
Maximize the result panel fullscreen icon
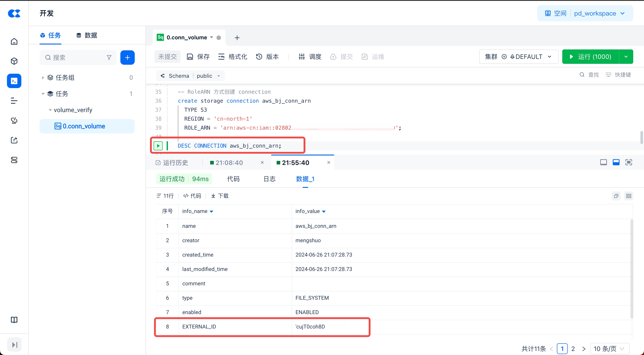click(x=629, y=162)
